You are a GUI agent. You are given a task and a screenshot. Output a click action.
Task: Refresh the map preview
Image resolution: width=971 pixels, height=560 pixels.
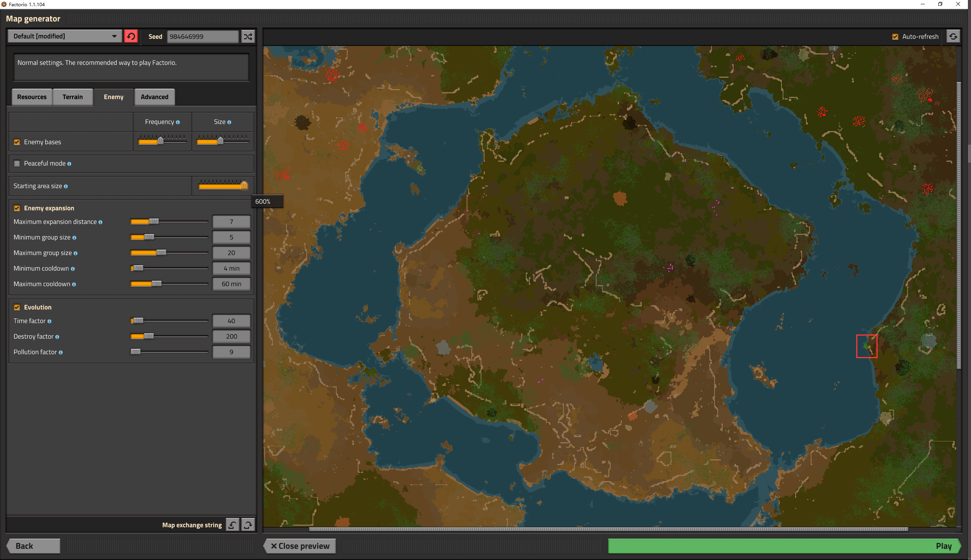953,37
